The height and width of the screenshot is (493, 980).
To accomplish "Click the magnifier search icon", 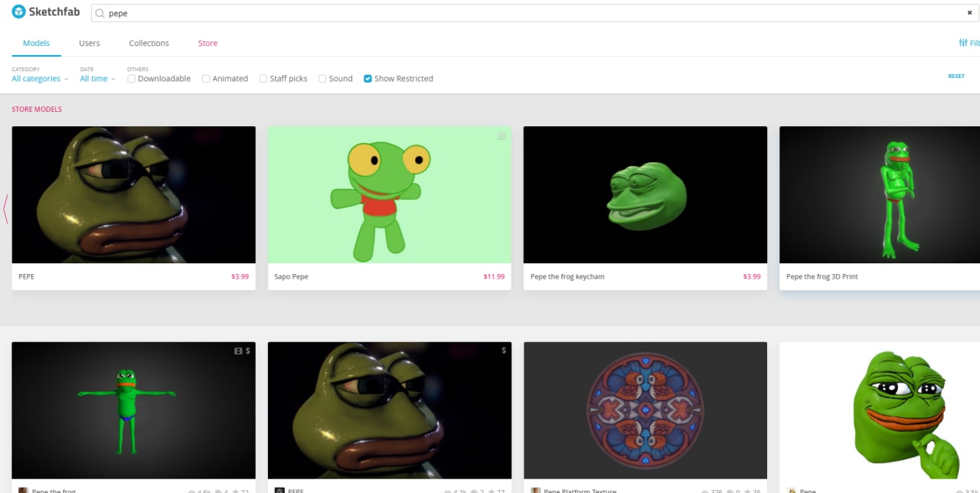I will (100, 13).
